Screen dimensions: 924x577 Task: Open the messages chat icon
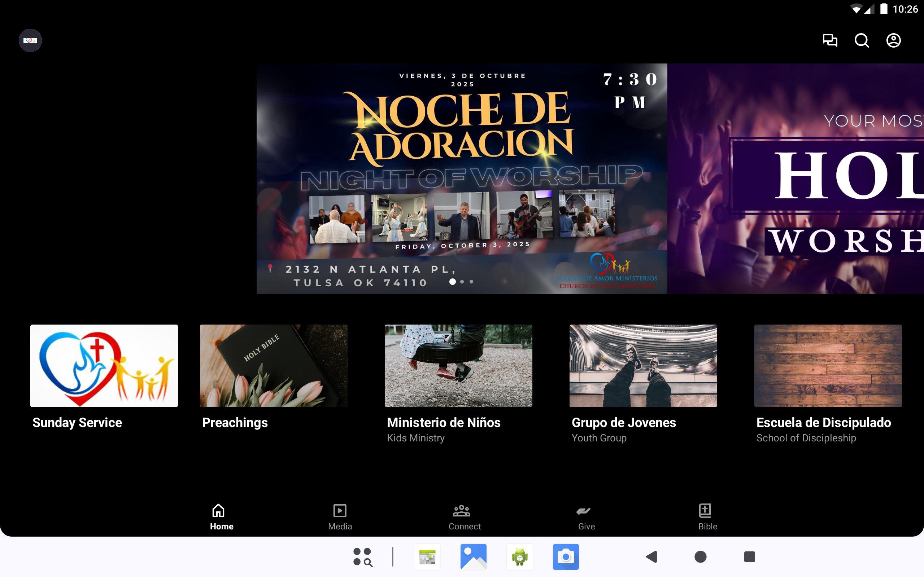830,40
